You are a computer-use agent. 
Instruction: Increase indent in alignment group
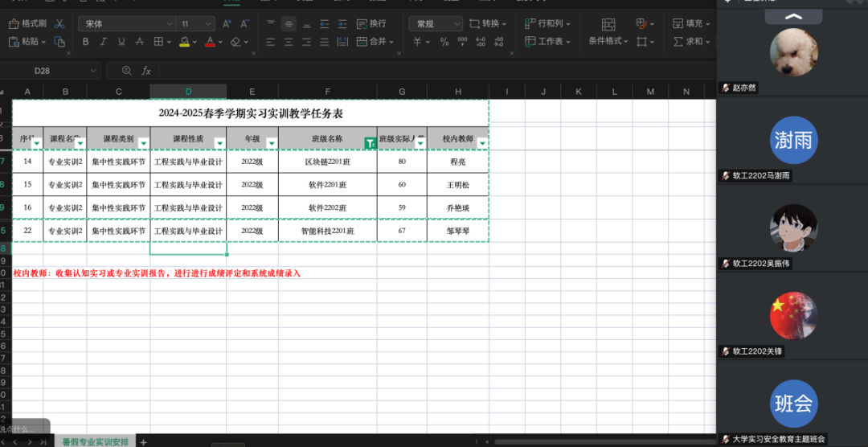(x=342, y=24)
